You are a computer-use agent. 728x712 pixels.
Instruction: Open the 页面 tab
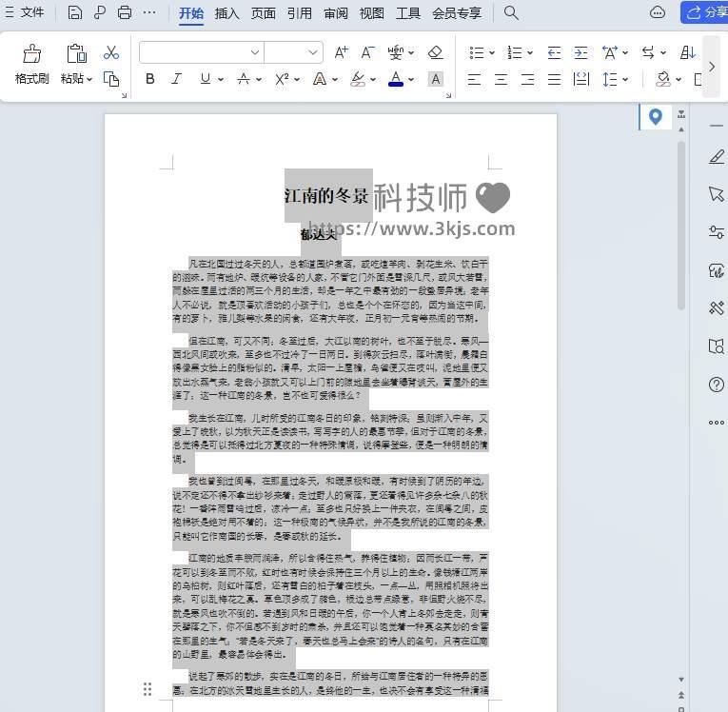click(x=264, y=13)
